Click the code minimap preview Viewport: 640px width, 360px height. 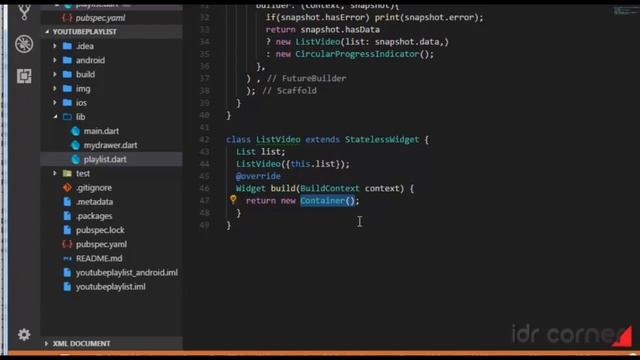(624, 11)
